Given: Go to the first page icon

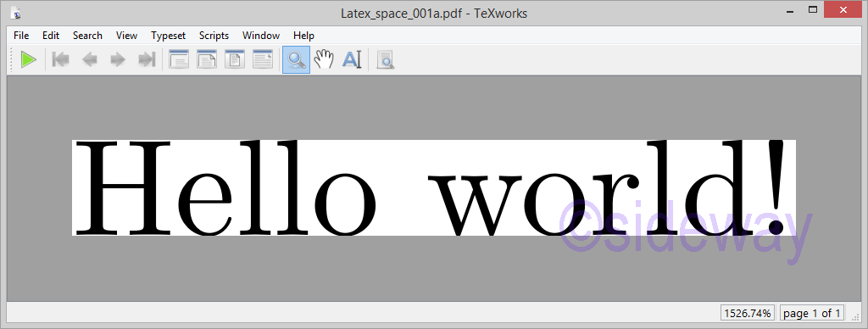Looking at the screenshot, I should 60,59.
